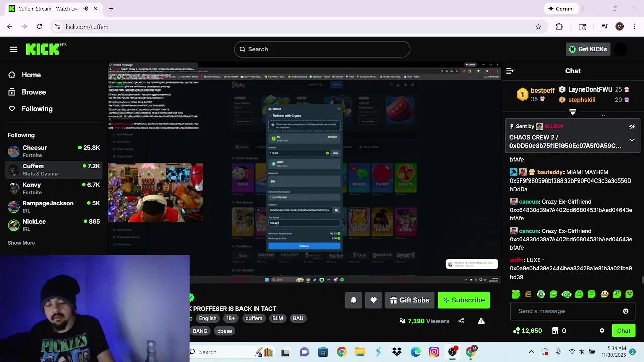This screenshot has height=362, width=644.
Task: Open File Explorer from the taskbar
Action: point(360,352)
